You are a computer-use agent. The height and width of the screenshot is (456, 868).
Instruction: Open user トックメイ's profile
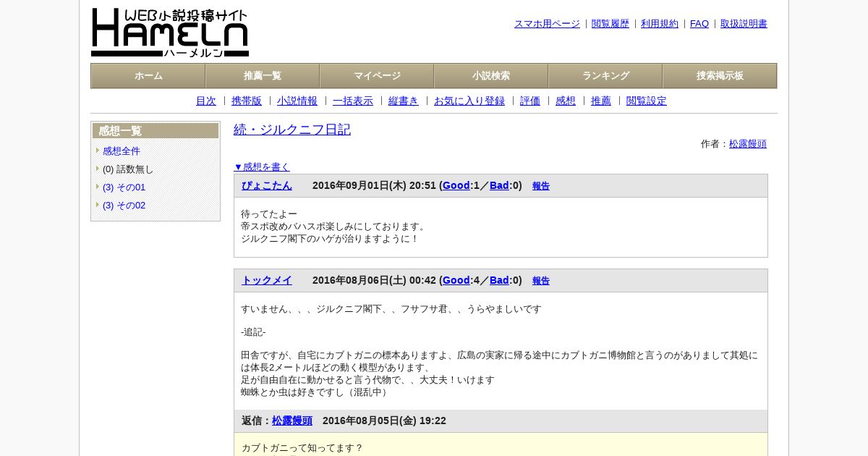(x=267, y=281)
